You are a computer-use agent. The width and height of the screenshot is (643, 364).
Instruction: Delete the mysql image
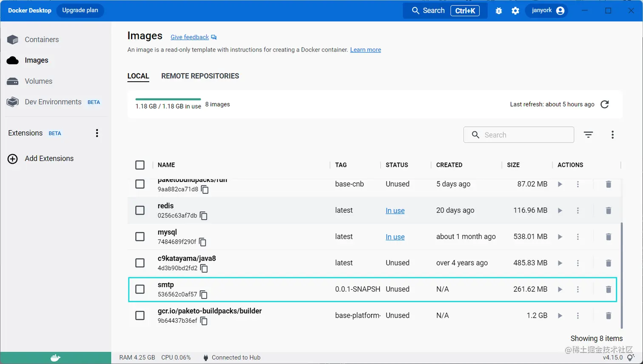pos(609,237)
